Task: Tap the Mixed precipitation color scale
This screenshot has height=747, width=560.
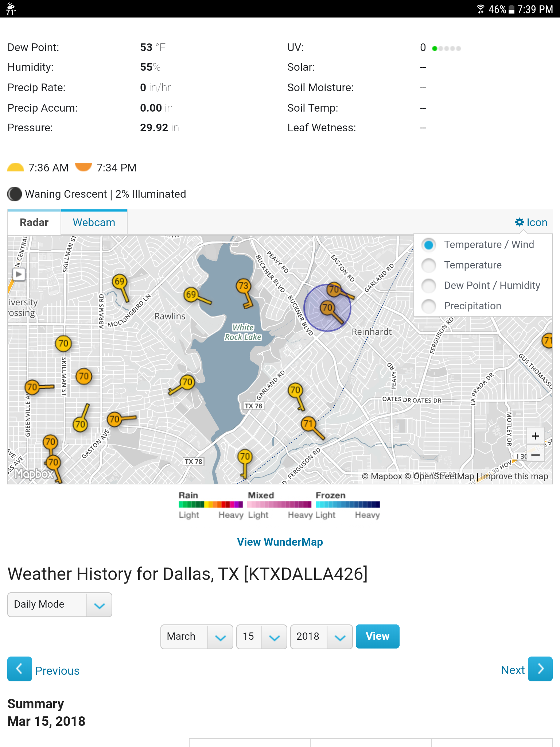Action: click(279, 504)
